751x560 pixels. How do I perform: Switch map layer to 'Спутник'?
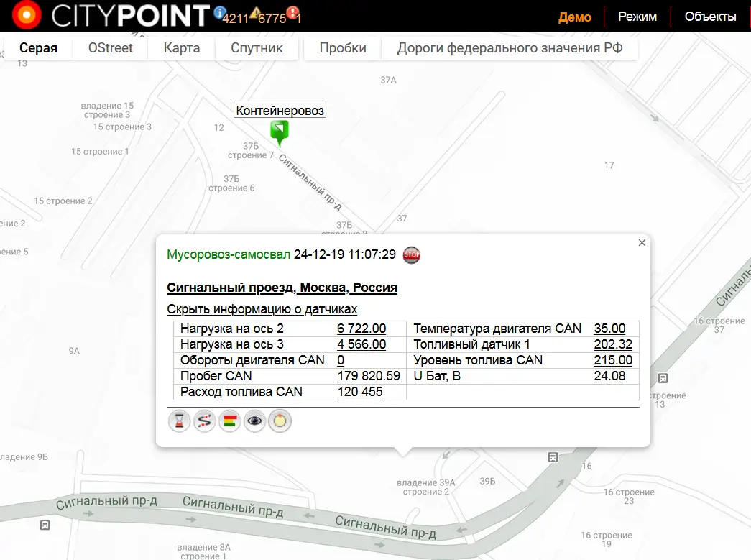tap(257, 48)
